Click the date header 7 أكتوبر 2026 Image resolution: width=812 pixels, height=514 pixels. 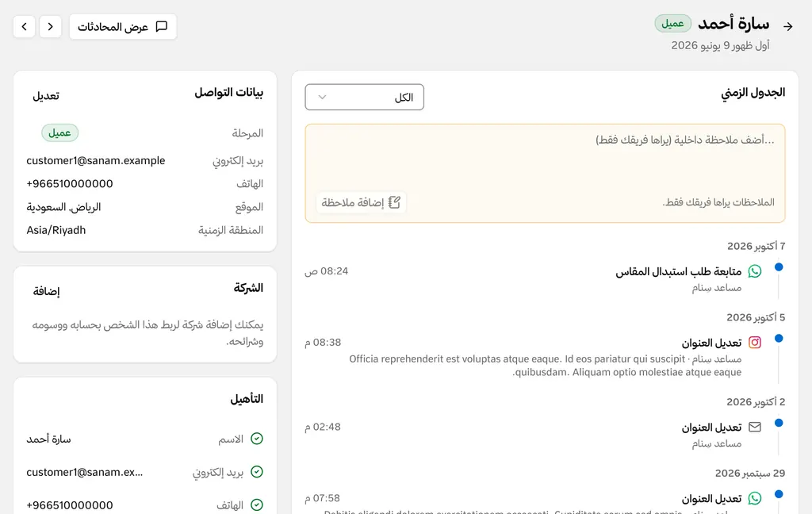[756, 246]
